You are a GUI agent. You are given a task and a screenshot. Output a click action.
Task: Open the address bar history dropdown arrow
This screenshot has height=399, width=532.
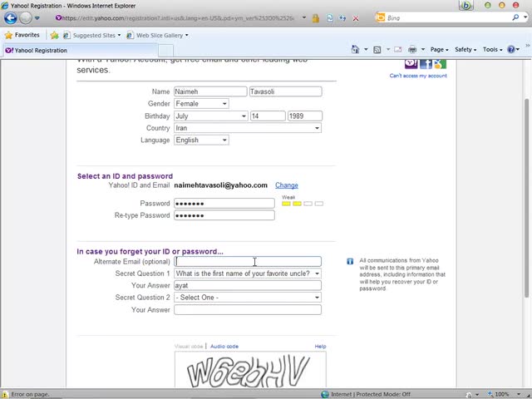coord(304,17)
